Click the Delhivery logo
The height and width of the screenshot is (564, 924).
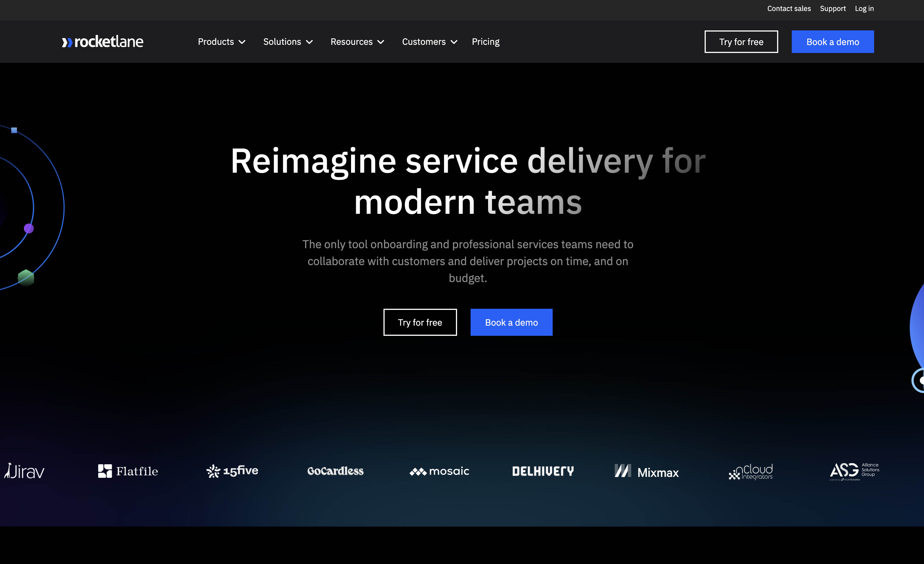[x=543, y=471]
